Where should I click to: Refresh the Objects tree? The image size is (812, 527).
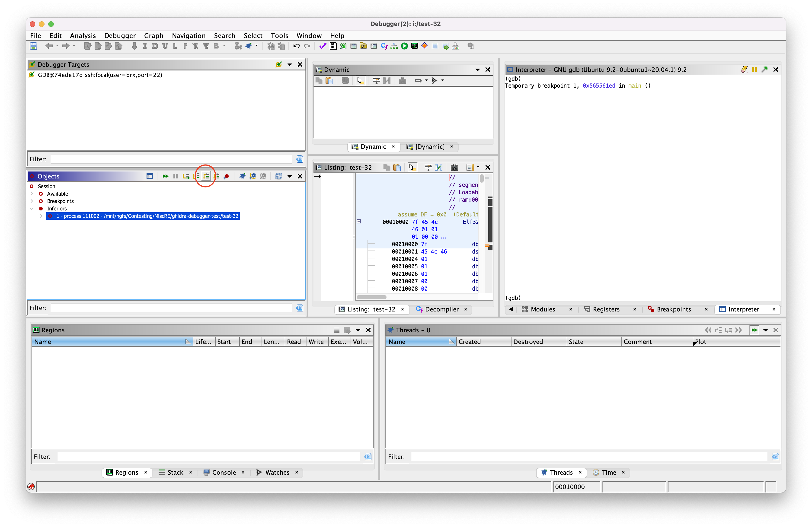(279, 176)
